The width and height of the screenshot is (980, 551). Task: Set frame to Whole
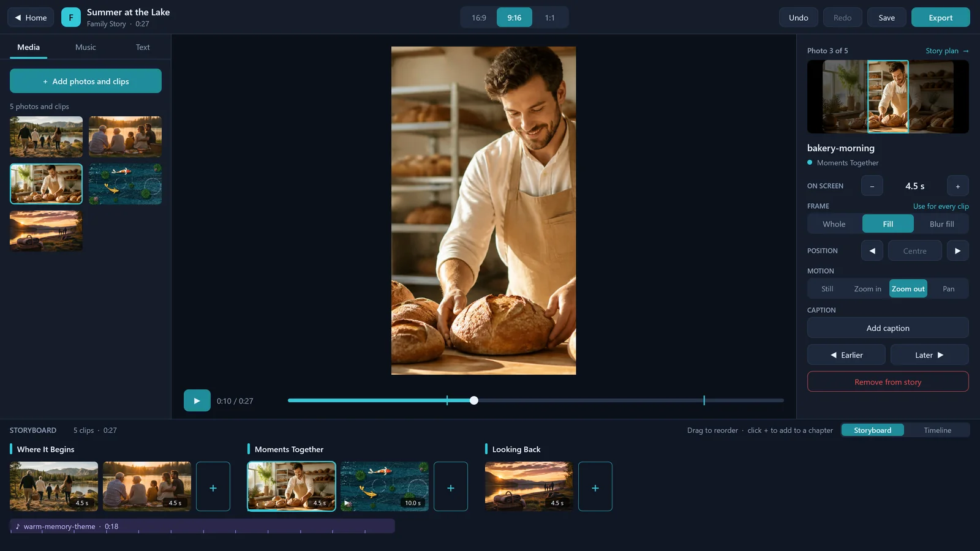[x=834, y=224]
